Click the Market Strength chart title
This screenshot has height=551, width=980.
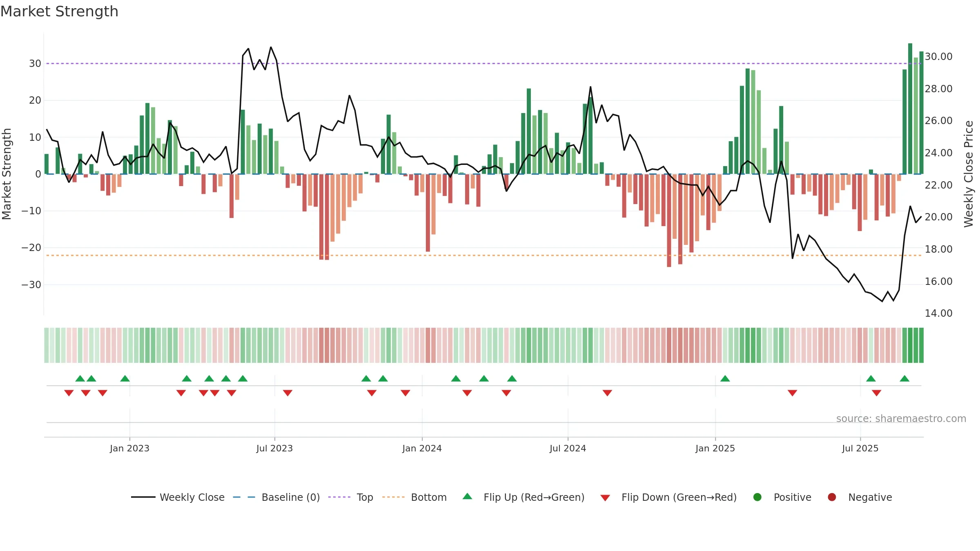(59, 11)
